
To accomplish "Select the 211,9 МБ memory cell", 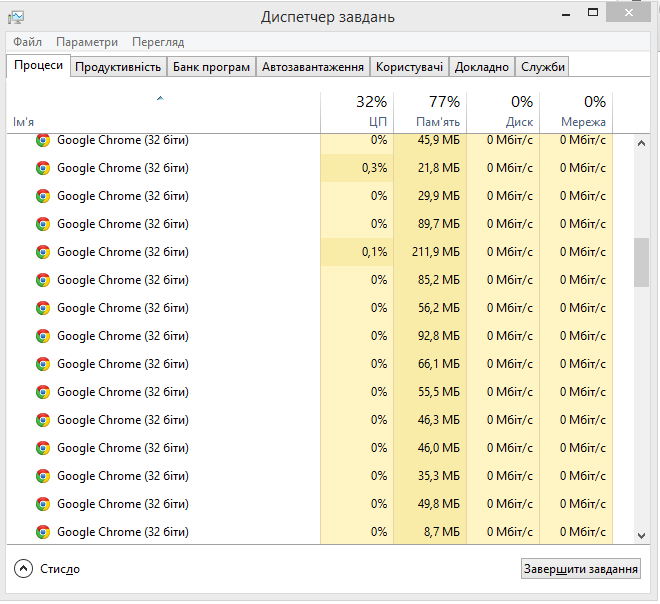I will [430, 252].
